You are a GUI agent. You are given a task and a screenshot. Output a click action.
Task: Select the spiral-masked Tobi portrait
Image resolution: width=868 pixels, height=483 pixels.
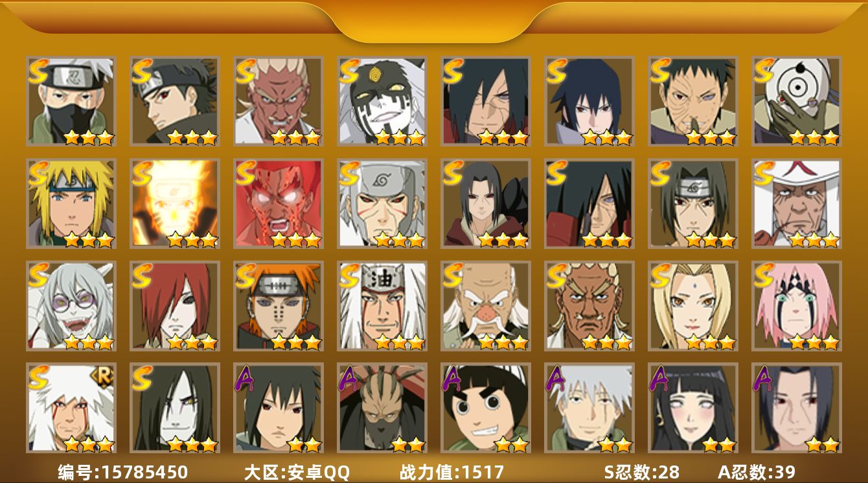pos(796,101)
